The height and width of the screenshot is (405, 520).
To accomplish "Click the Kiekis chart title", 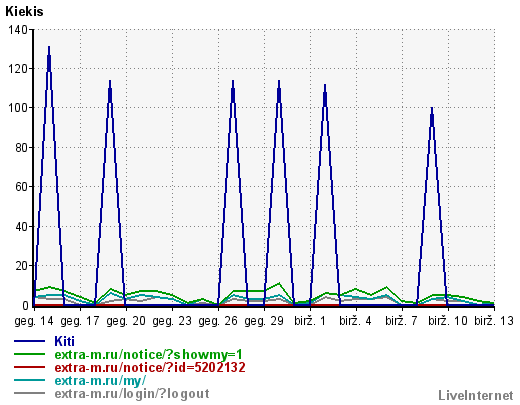I will [x=24, y=11].
